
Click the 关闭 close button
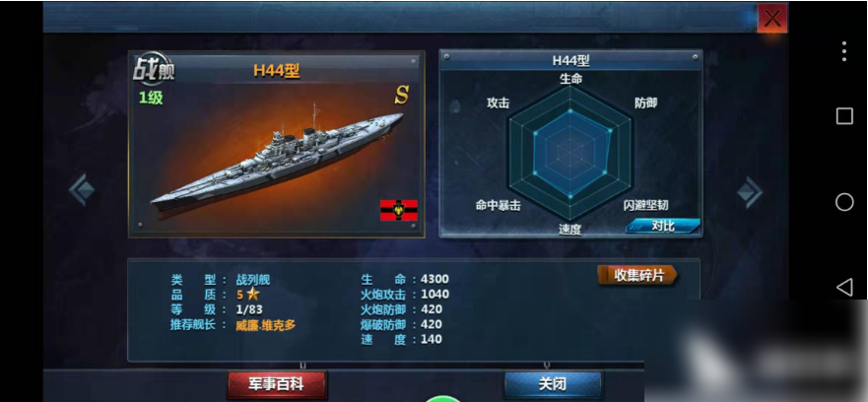(553, 383)
